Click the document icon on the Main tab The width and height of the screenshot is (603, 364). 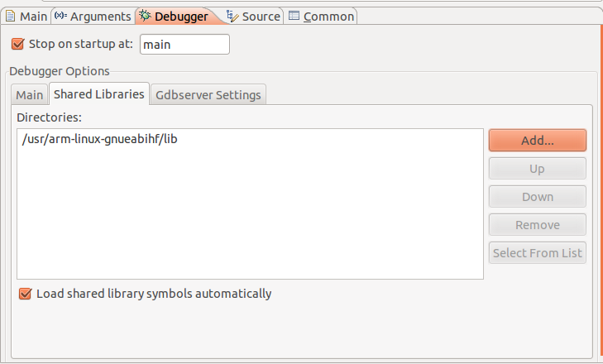pos(11,16)
